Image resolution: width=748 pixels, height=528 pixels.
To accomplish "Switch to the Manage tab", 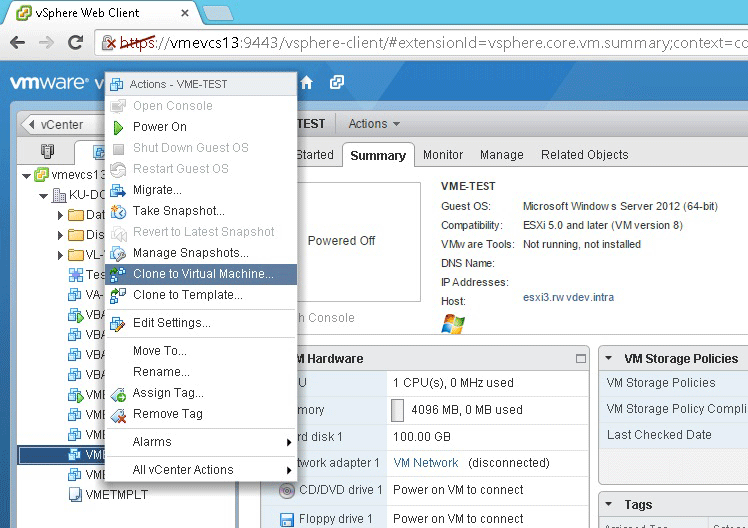I will pos(502,155).
